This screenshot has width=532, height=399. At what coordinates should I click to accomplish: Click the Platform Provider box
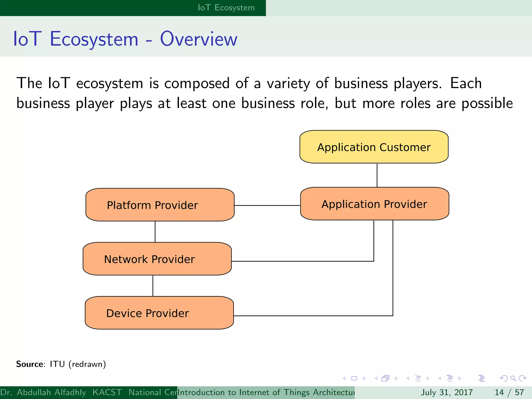tap(160, 205)
